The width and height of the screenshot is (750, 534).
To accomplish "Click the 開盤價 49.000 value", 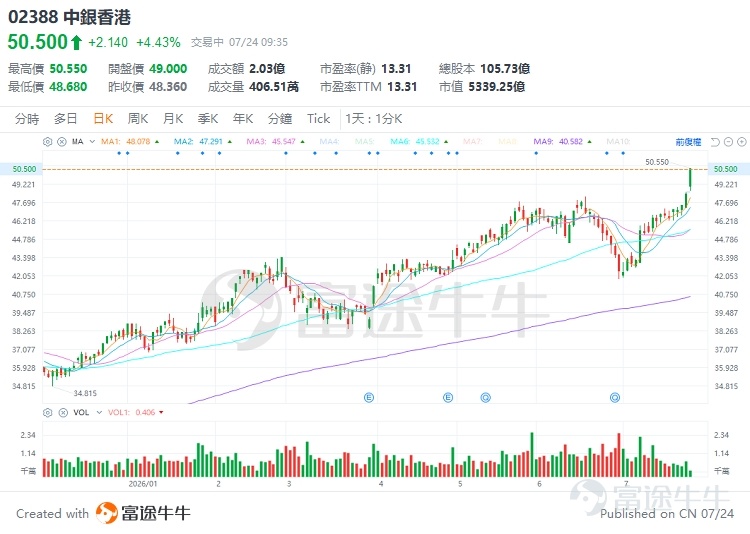I will (168, 69).
